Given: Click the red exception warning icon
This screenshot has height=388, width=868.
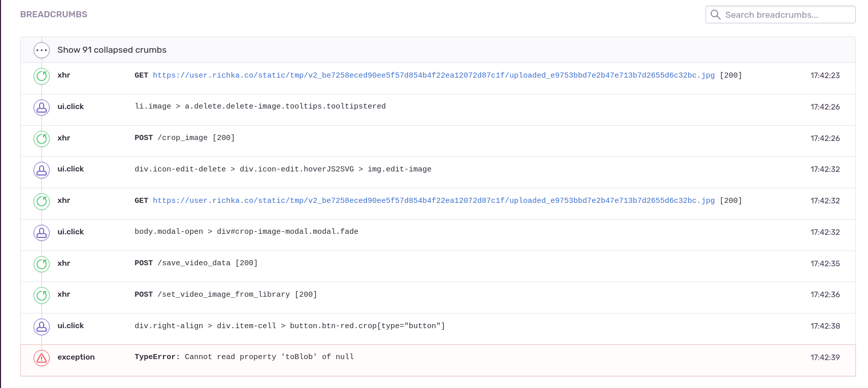Looking at the screenshot, I should 42,358.
